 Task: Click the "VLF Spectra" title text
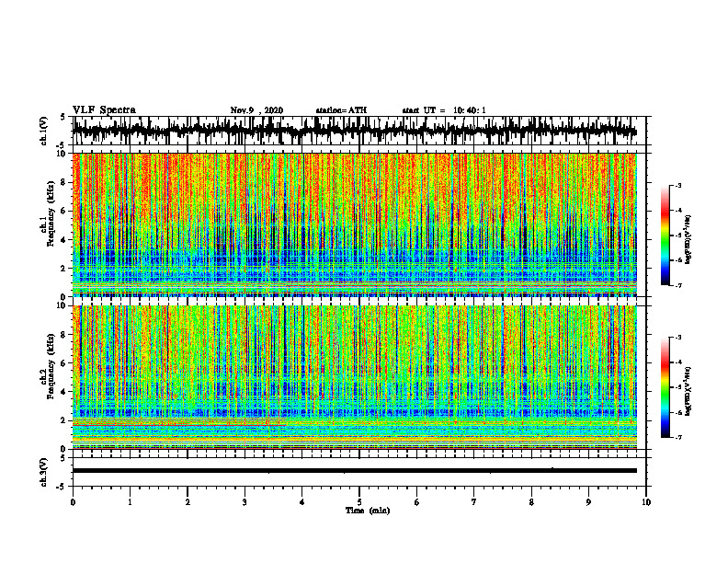pyautogui.click(x=104, y=110)
